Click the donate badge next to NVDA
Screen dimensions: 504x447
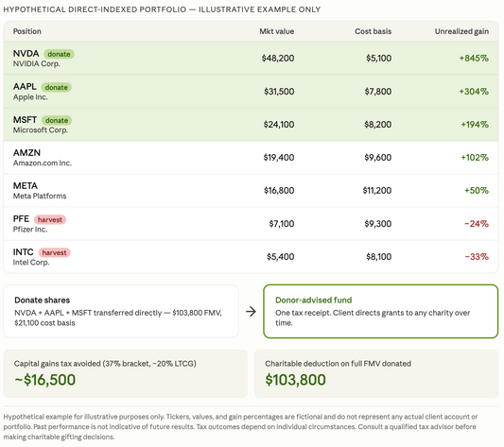[59, 54]
